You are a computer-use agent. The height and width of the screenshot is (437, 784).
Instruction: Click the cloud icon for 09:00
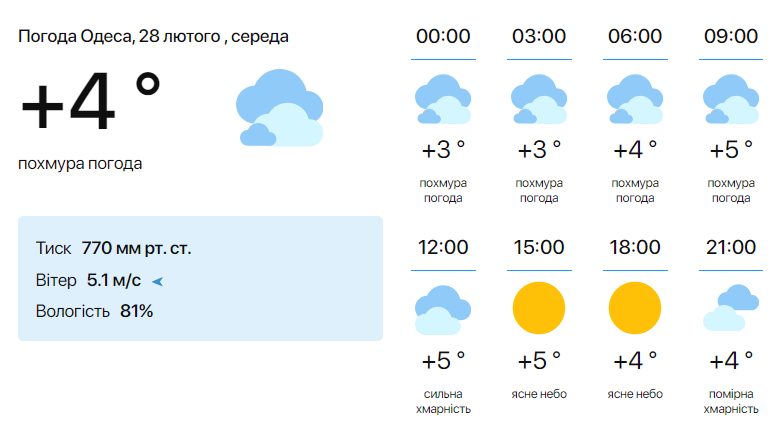tap(730, 99)
